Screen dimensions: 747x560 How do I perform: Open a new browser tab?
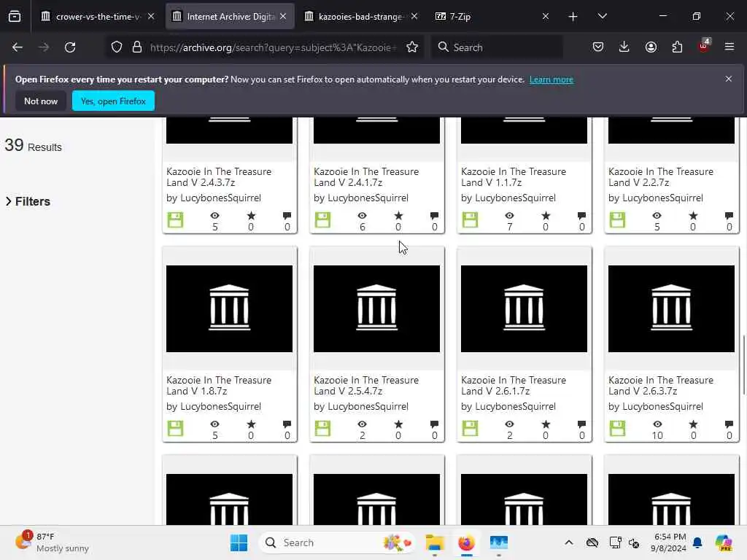click(x=573, y=17)
